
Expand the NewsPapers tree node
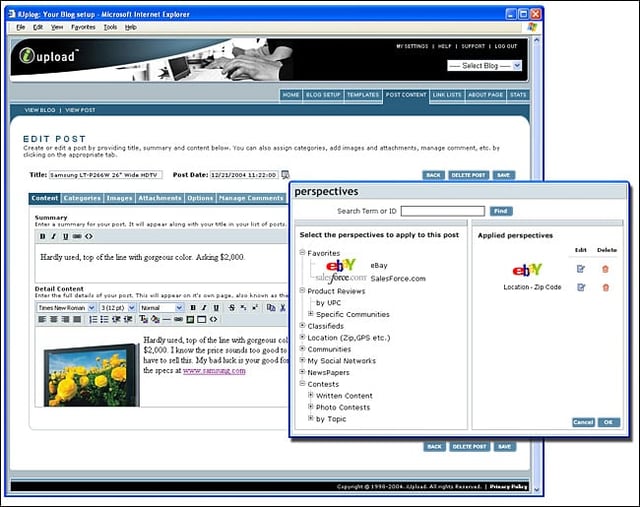click(302, 372)
